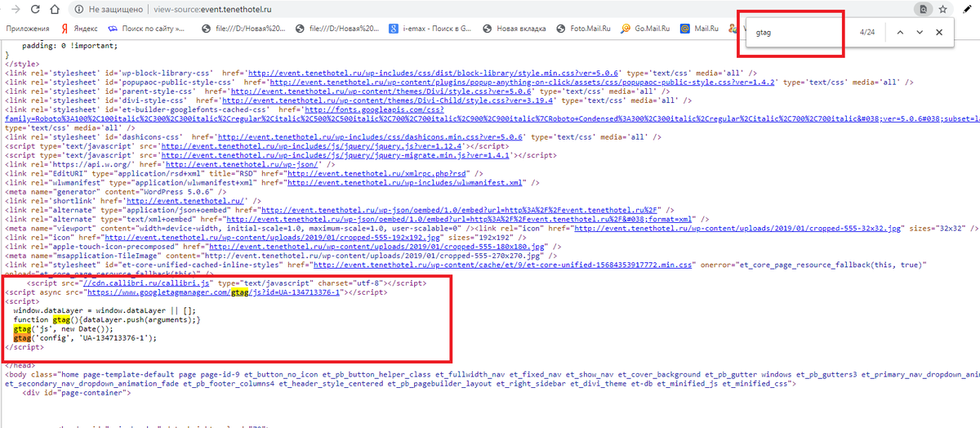Click the find-in-page icon in address bar

pos(924,10)
